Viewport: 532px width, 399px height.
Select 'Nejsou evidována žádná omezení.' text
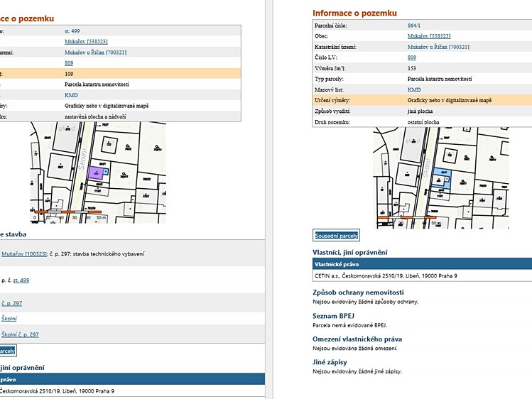355,348
